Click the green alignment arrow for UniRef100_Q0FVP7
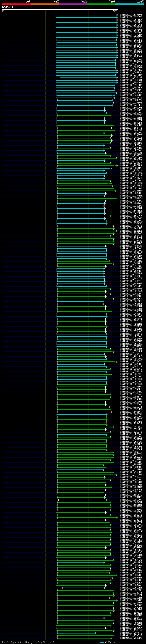 tap(87, 158)
